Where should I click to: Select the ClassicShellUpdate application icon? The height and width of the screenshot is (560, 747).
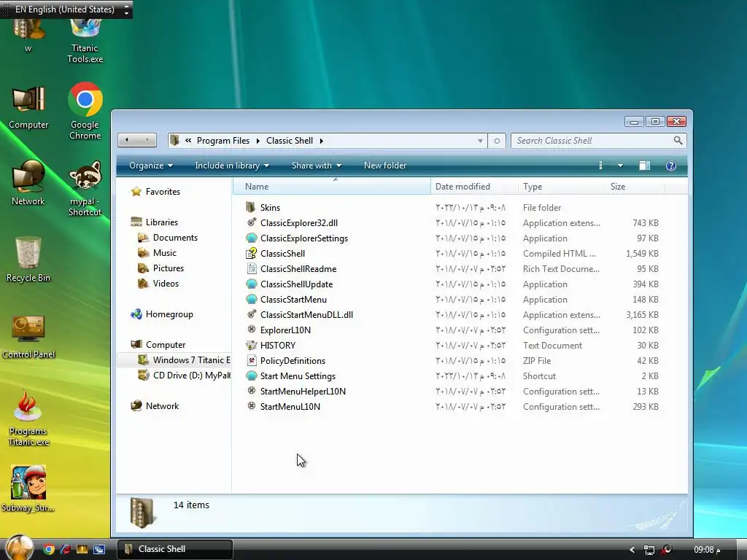(252, 284)
